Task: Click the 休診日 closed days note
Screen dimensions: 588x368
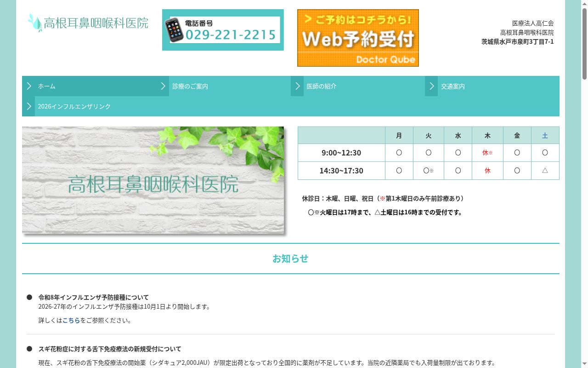Action: (x=383, y=198)
